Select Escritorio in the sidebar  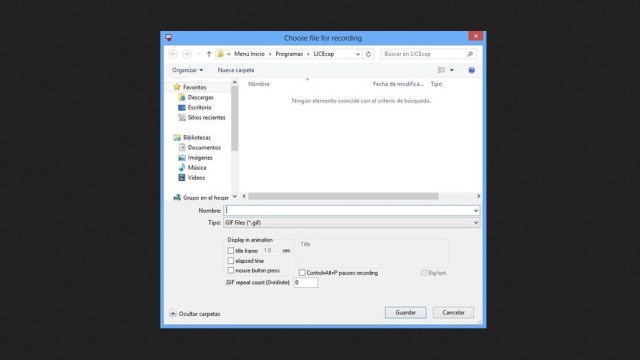[x=200, y=107]
